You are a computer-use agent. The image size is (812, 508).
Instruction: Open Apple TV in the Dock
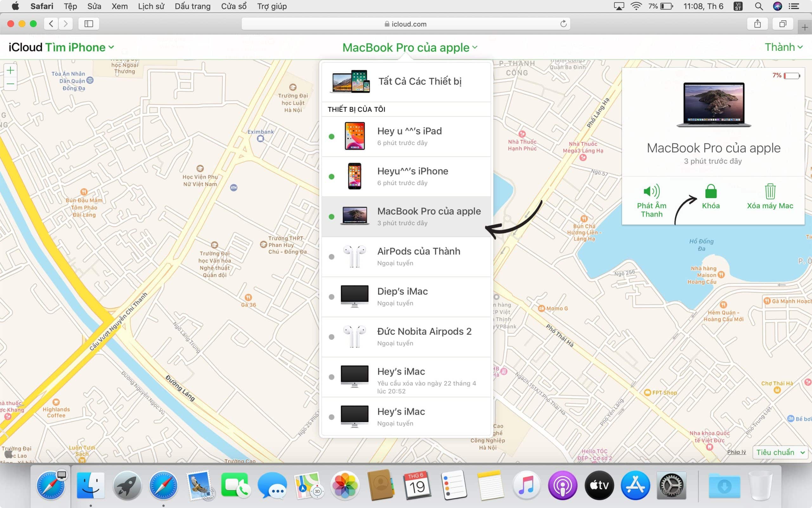click(x=599, y=485)
